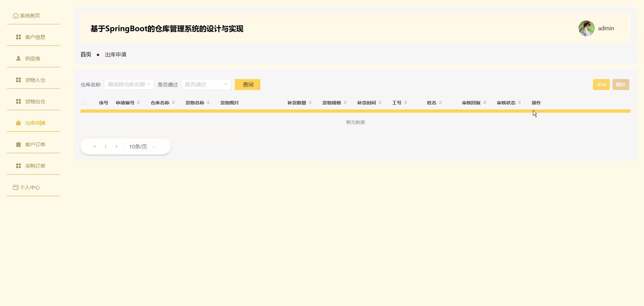Click the 添加 add button

(x=601, y=85)
